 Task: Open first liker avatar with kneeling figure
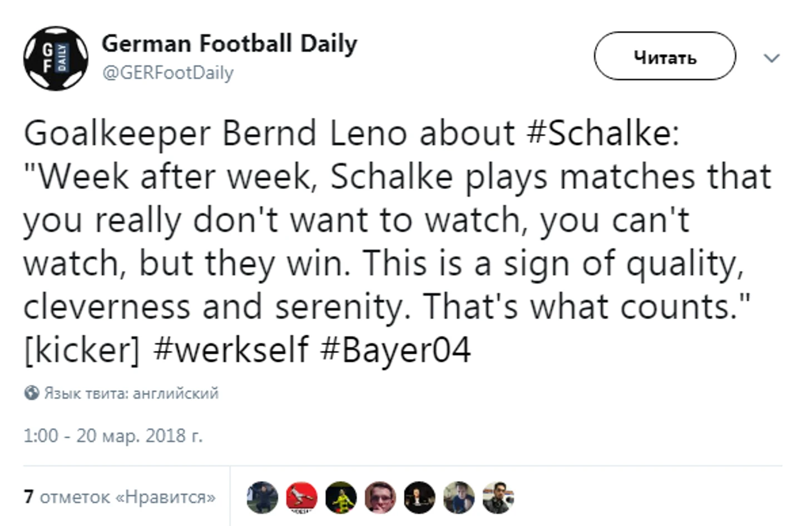262,497
